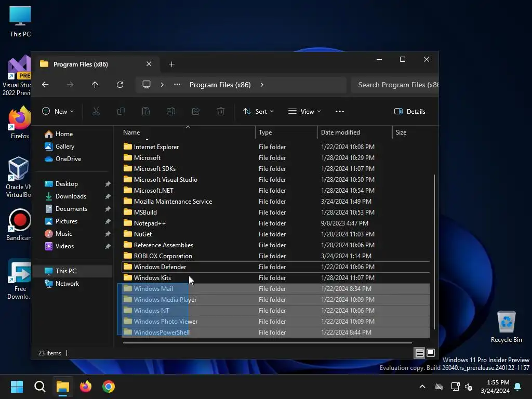Viewport: 532px width, 399px height.
Task: Select the Windows Defender folder
Action: coord(275,267)
